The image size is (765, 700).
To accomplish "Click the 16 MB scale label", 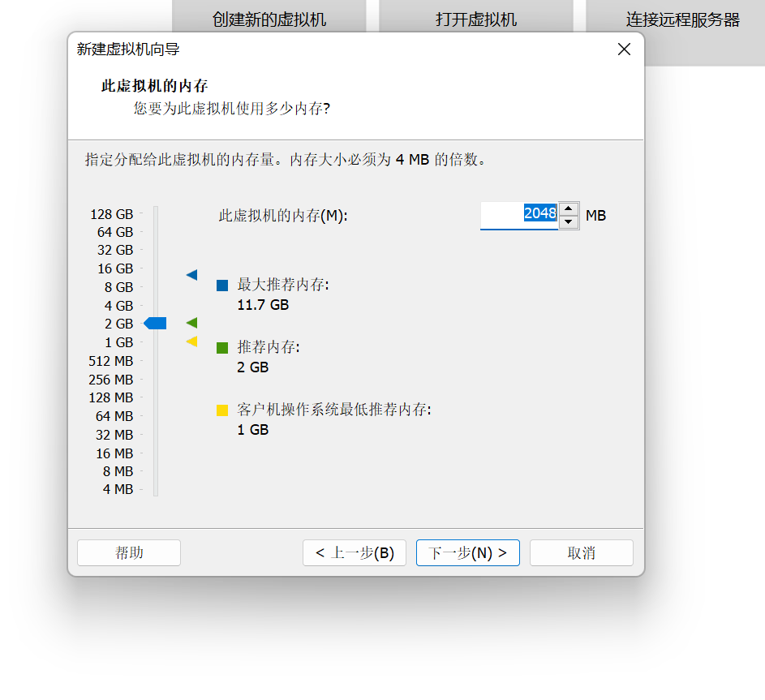I will click(x=114, y=453).
